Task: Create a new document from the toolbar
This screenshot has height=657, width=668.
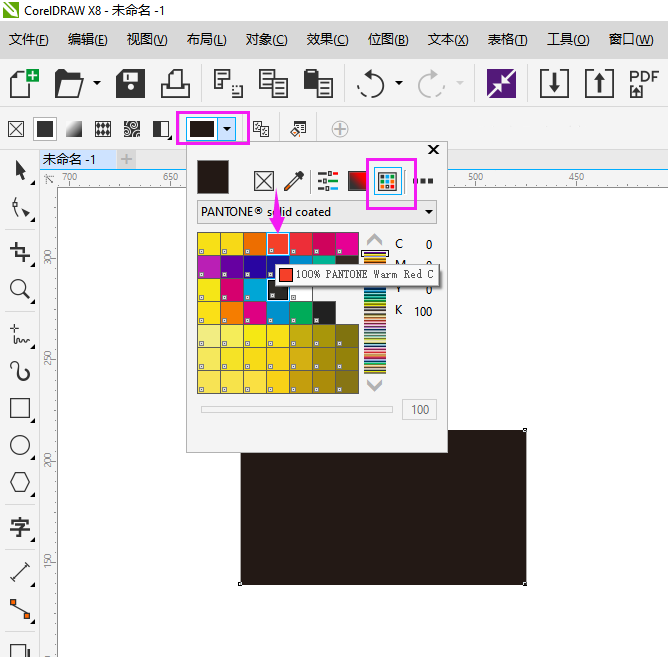Action: [24, 83]
